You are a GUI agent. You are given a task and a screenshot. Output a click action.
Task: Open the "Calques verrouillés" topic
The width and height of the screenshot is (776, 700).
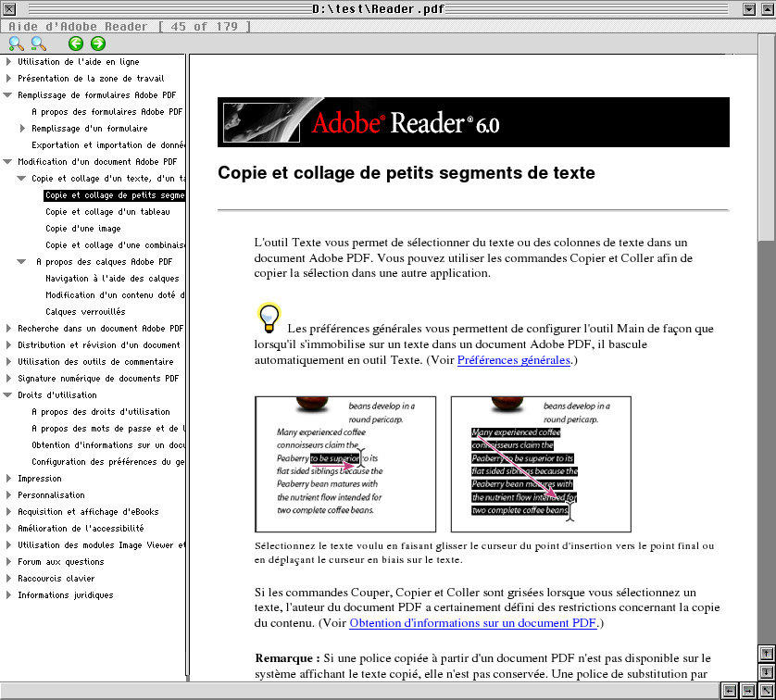[85, 312]
